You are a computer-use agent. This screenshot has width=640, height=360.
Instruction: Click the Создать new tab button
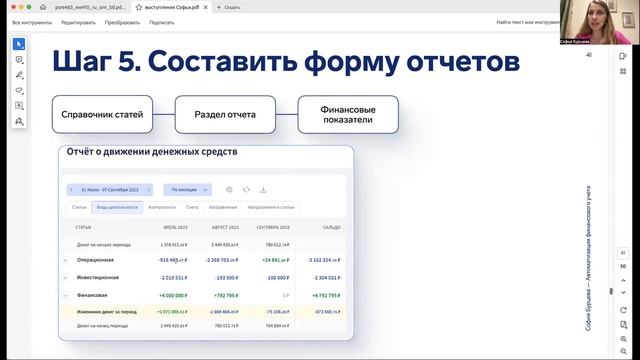coord(228,7)
